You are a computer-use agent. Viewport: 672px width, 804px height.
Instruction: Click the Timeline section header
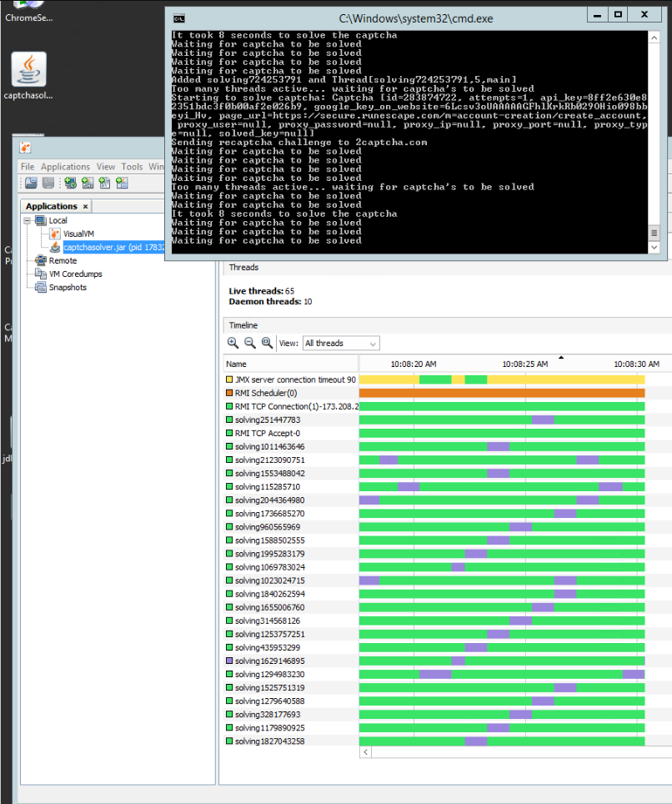[x=447, y=325]
